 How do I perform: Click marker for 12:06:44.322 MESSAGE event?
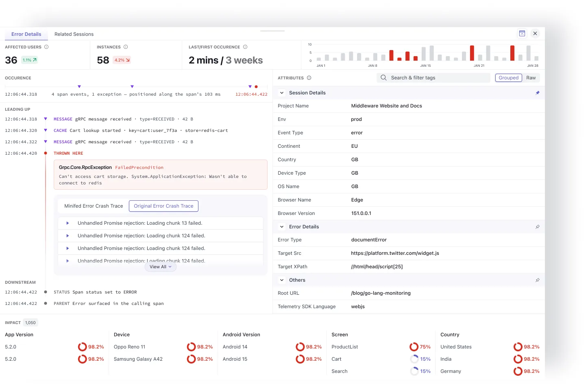pos(46,142)
